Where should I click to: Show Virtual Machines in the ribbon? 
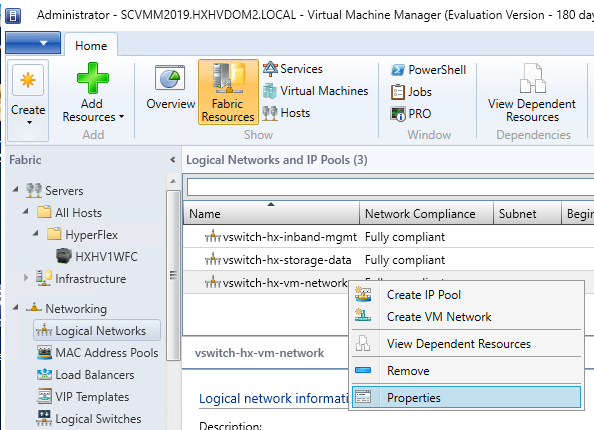(316, 91)
